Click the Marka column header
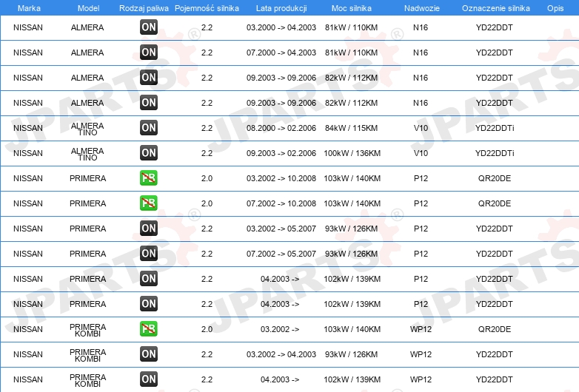The width and height of the screenshot is (579, 392). (x=29, y=8)
